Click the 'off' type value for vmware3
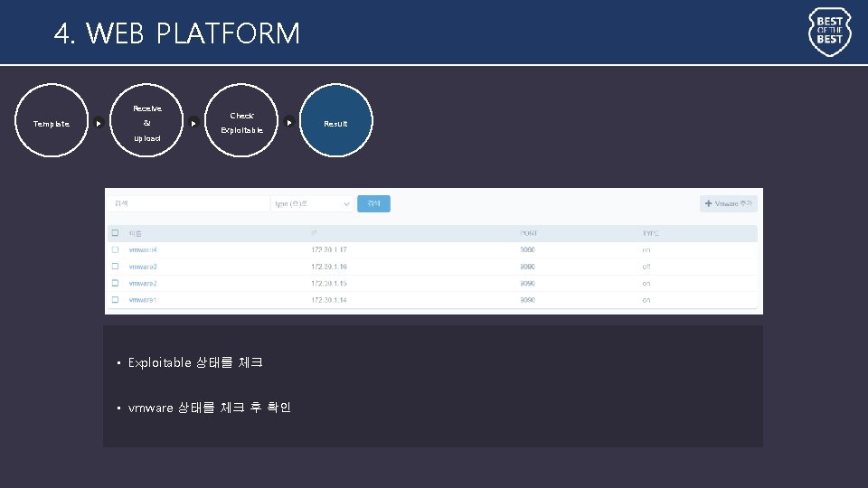Image resolution: width=868 pixels, height=488 pixels. 646,267
